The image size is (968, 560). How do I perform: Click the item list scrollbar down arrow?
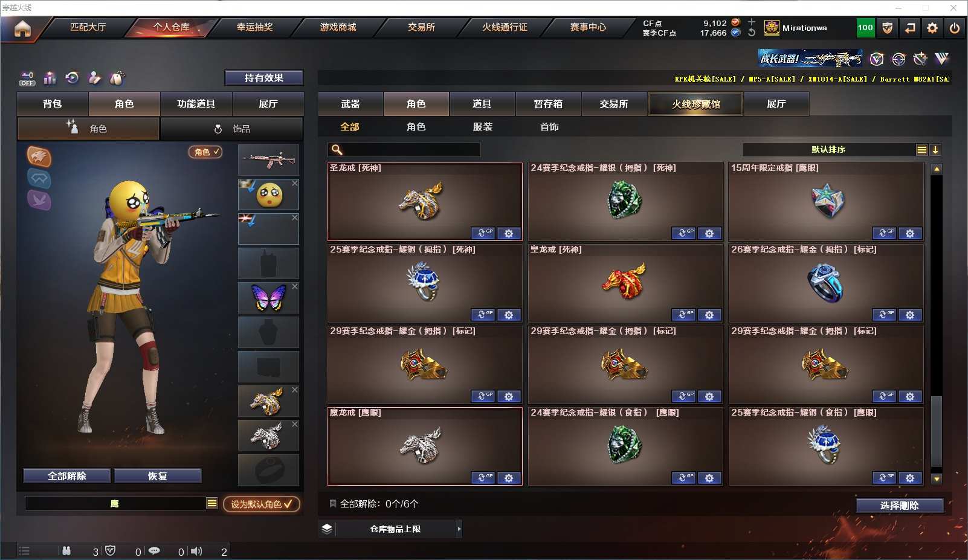(x=937, y=479)
